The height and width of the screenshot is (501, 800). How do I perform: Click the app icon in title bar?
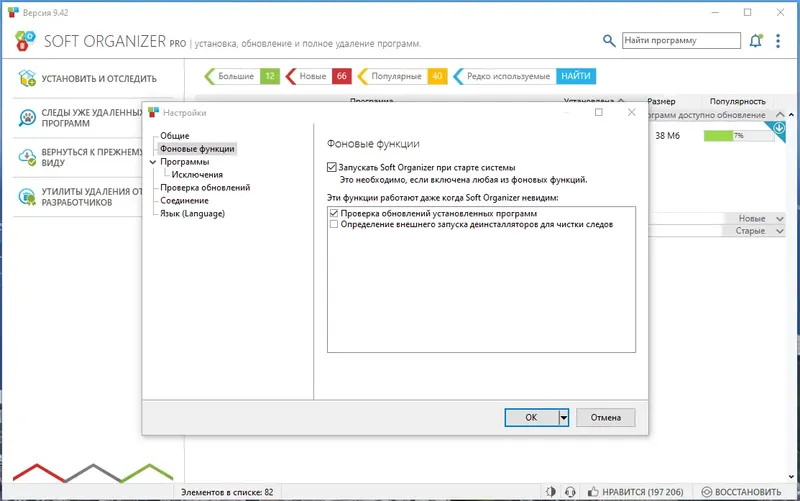[x=13, y=12]
